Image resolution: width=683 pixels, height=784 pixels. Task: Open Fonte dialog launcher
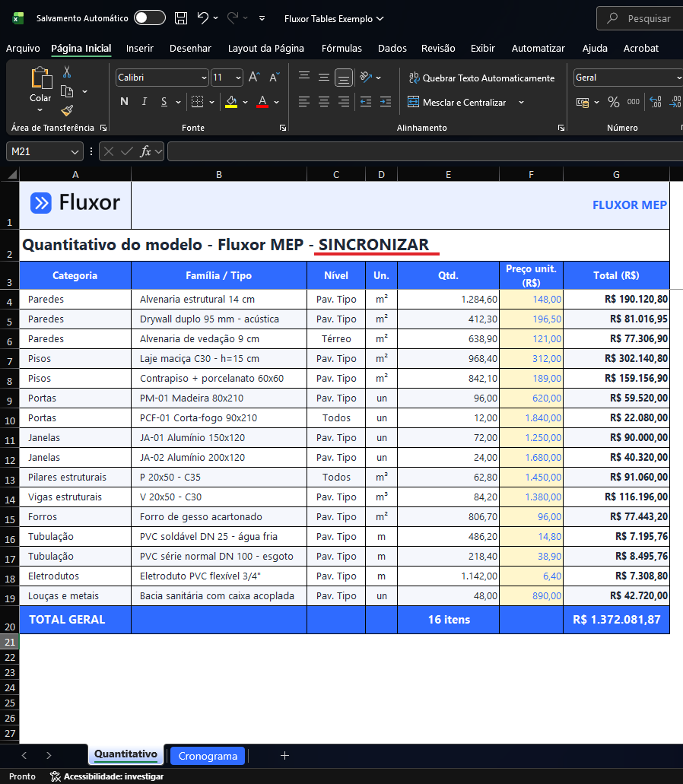[x=283, y=128]
